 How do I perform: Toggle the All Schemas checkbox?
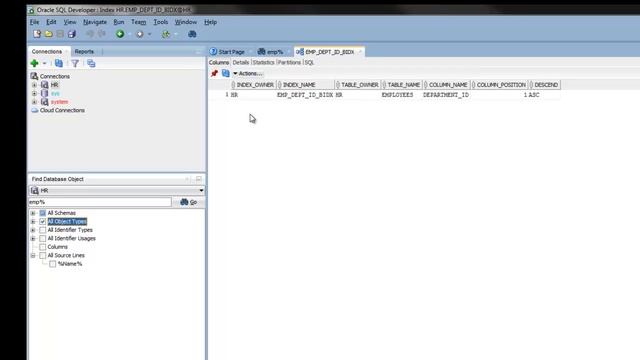(42, 213)
